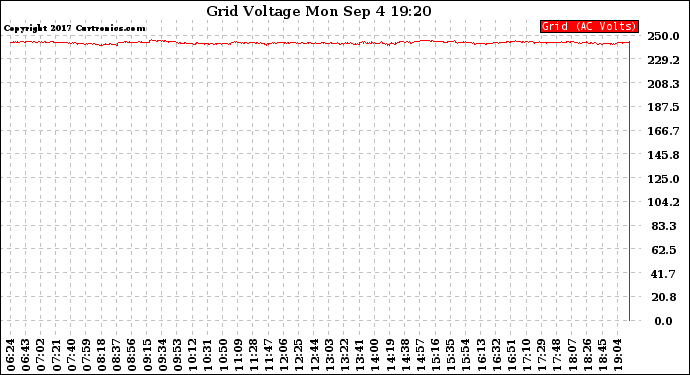Select the 83.3 y-axis label
Image resolution: width=690 pixels, height=375 pixels.
coord(664,226)
